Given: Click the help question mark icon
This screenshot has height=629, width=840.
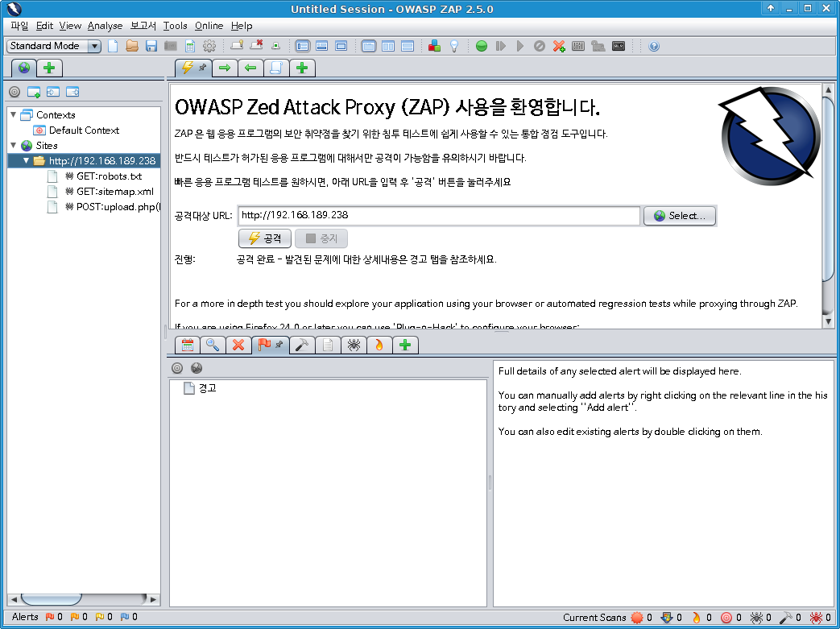Looking at the screenshot, I should click(654, 46).
